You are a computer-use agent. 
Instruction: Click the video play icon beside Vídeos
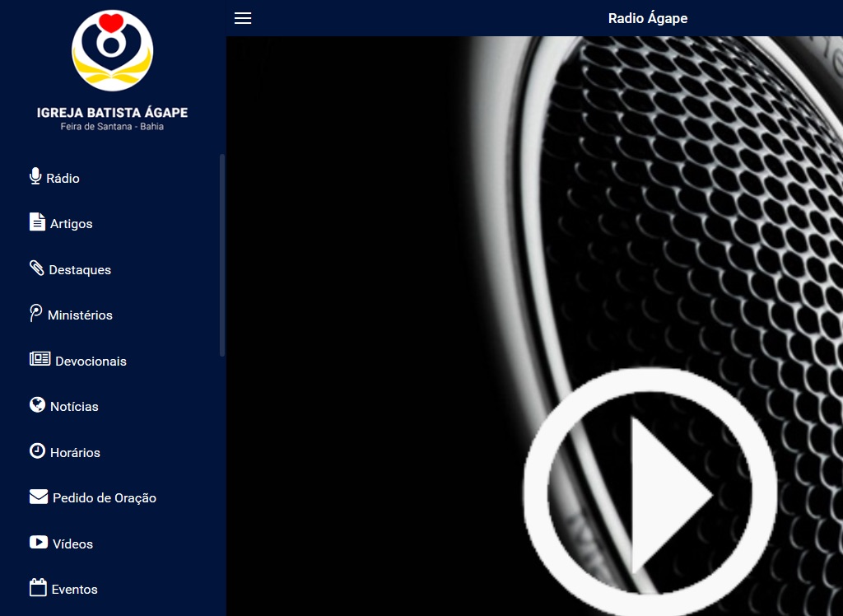pos(39,542)
